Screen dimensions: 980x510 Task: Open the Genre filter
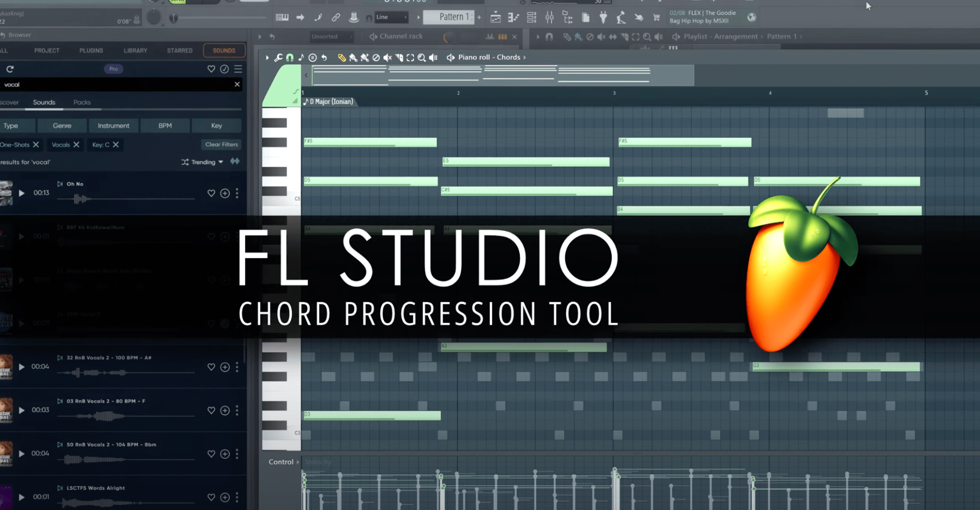(62, 125)
